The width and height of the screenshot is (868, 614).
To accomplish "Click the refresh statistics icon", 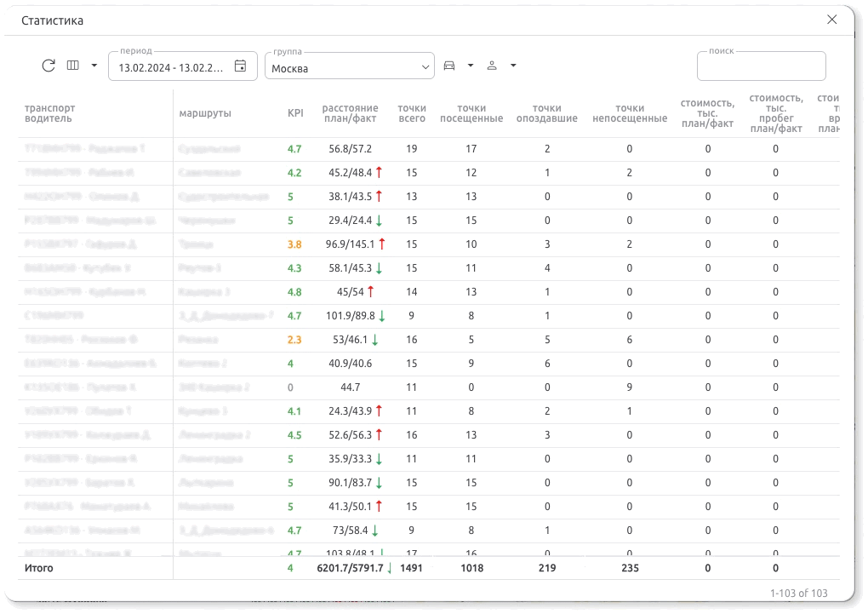I will coord(49,66).
